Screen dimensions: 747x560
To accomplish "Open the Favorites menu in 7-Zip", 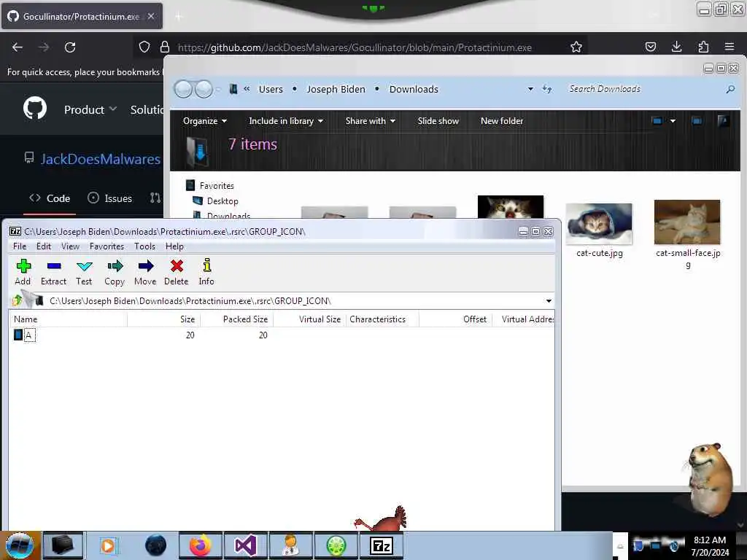I will (107, 246).
